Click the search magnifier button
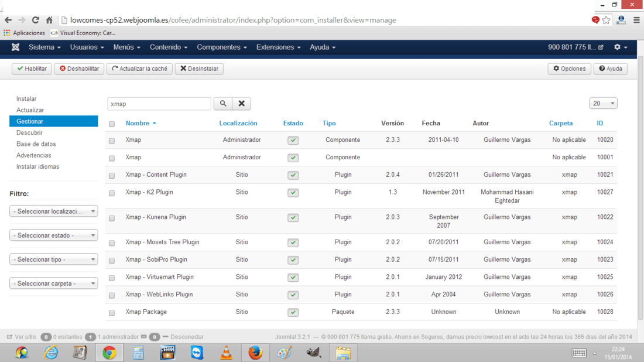The width and height of the screenshot is (644, 362). (x=223, y=104)
